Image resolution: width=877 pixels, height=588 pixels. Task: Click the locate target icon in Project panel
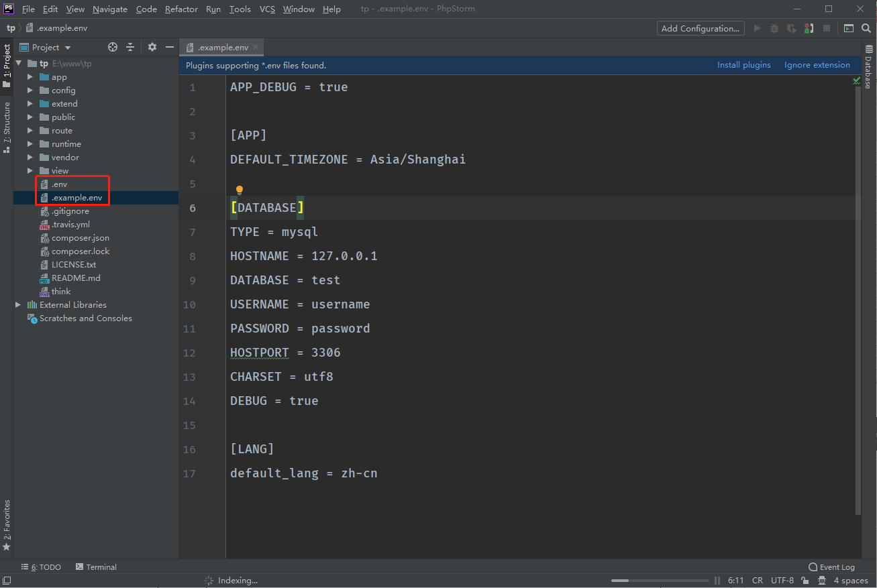coord(113,47)
